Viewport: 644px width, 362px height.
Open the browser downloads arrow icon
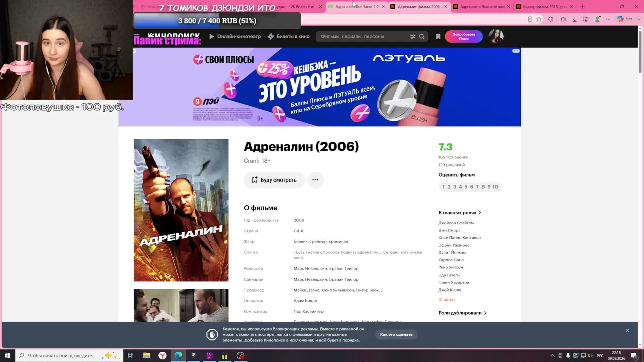coord(574,19)
